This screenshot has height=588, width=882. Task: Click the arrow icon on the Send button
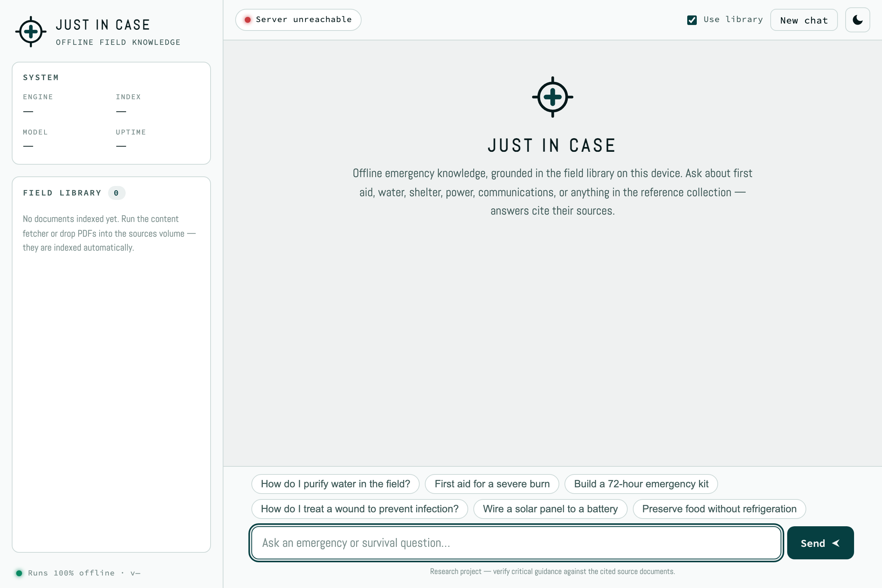coord(835,543)
